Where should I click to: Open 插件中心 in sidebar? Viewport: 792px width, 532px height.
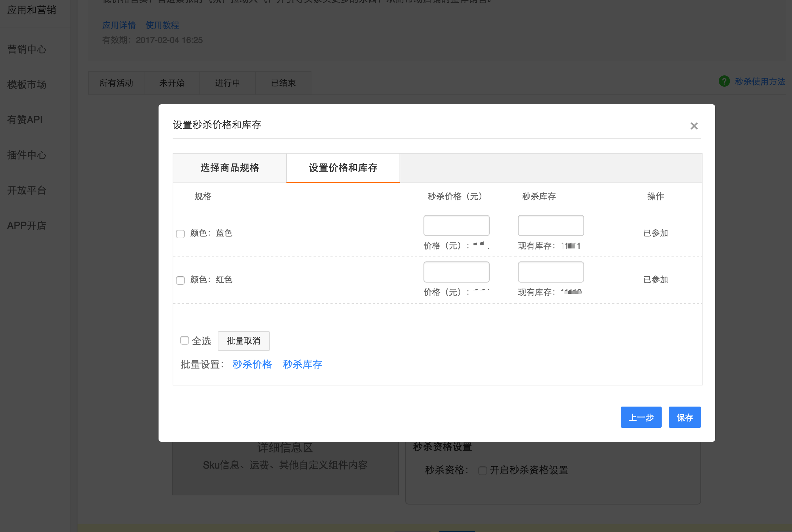coord(27,155)
